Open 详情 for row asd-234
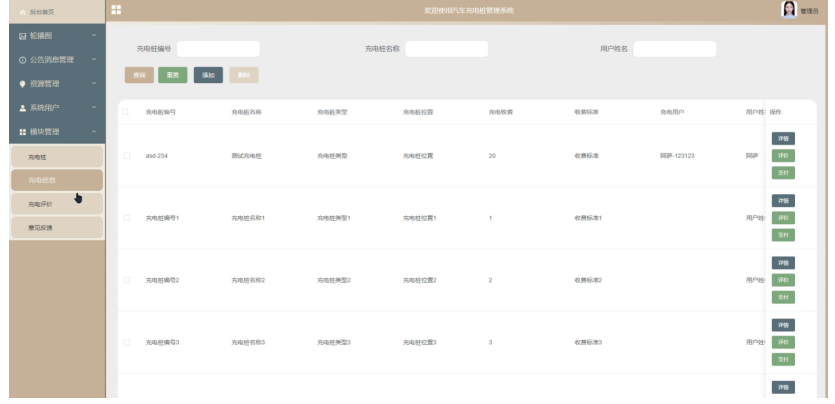Screen dimensions: 835x404 click(783, 138)
